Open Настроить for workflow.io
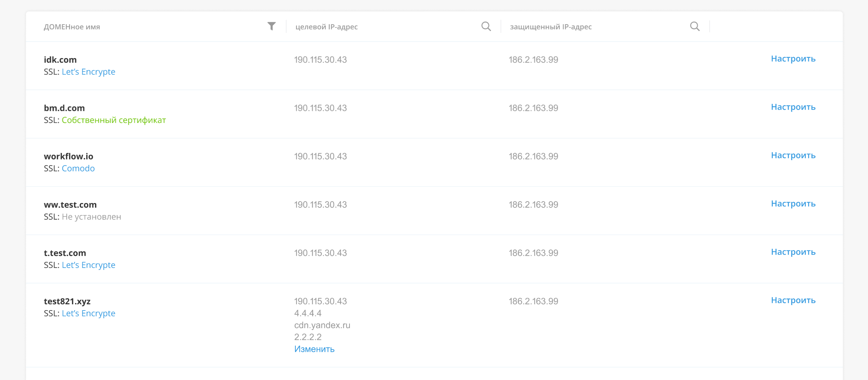This screenshot has width=868, height=380. [793, 155]
